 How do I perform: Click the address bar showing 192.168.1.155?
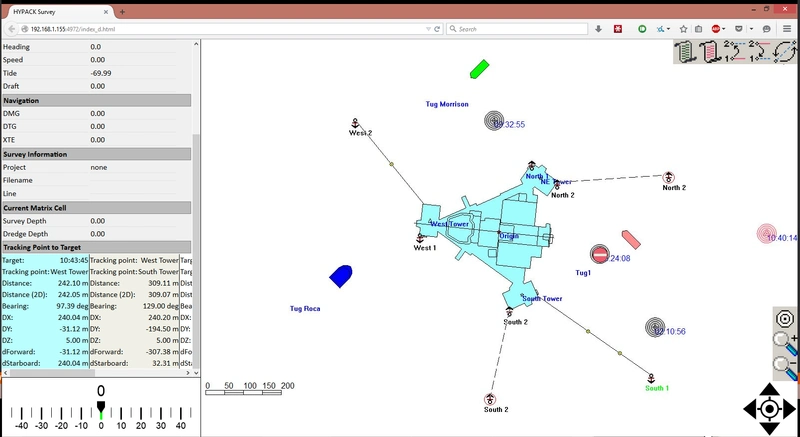(224, 29)
